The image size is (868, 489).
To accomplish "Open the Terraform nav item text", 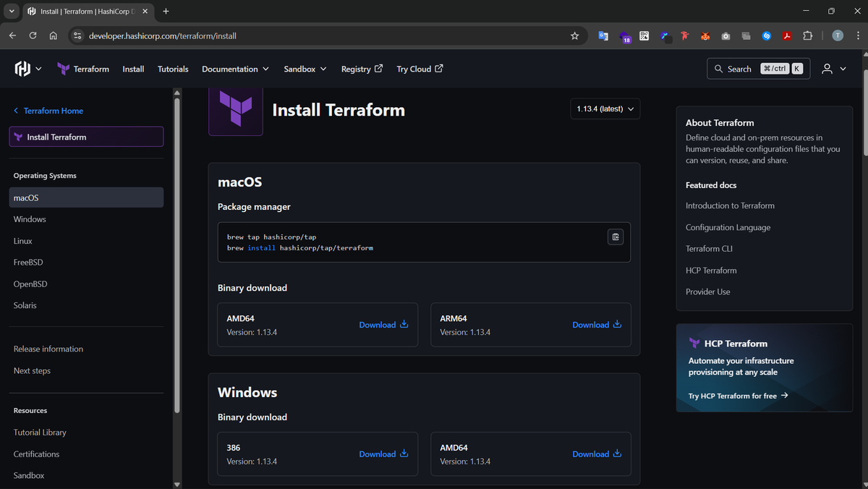I will 91,69.
